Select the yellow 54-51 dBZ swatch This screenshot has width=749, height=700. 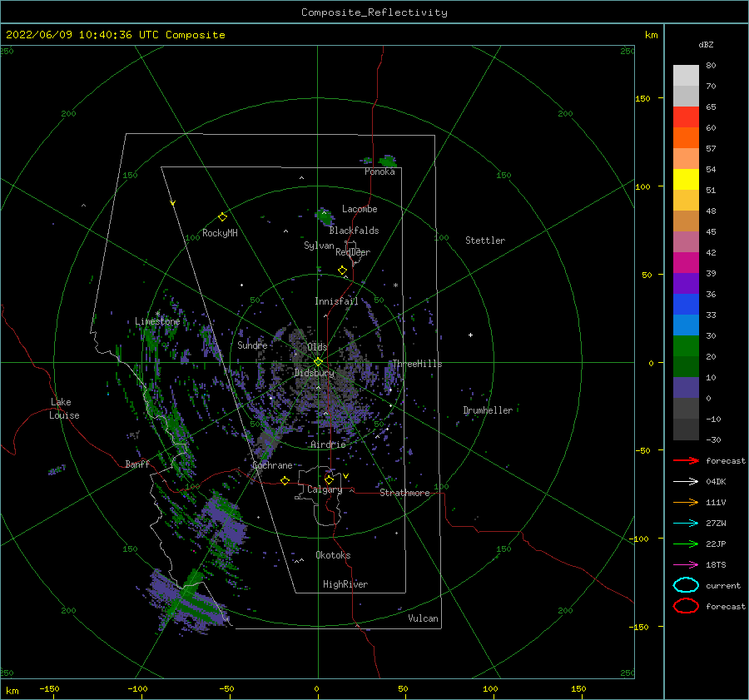(686, 180)
